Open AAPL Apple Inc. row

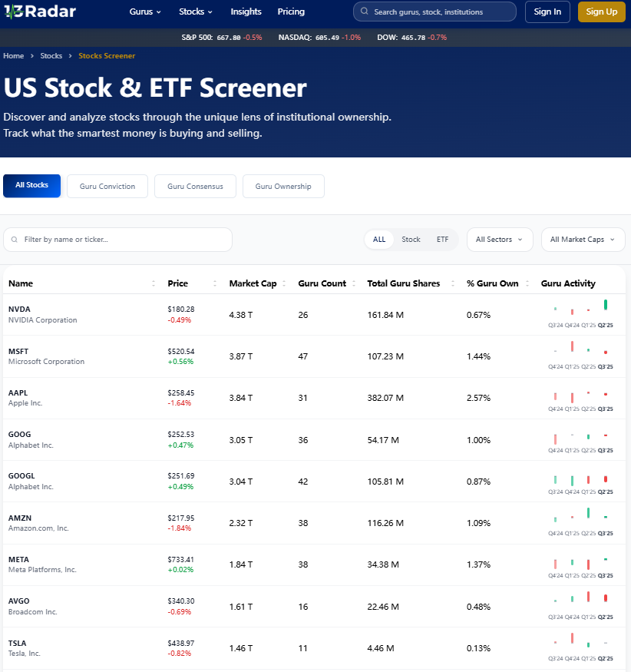click(x=314, y=398)
